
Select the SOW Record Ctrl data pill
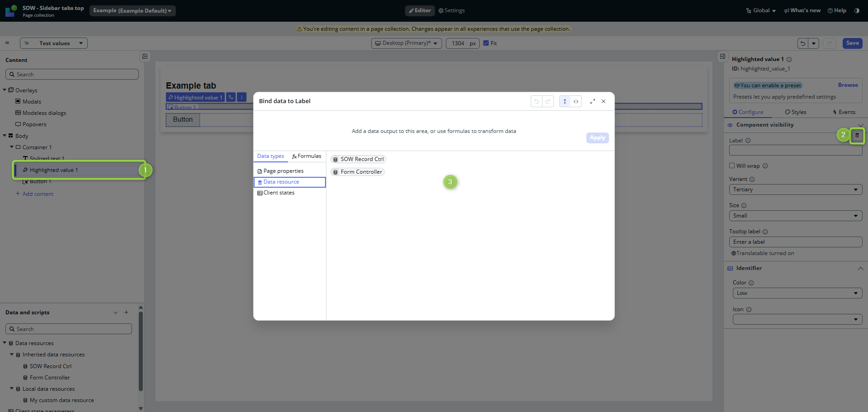click(358, 159)
